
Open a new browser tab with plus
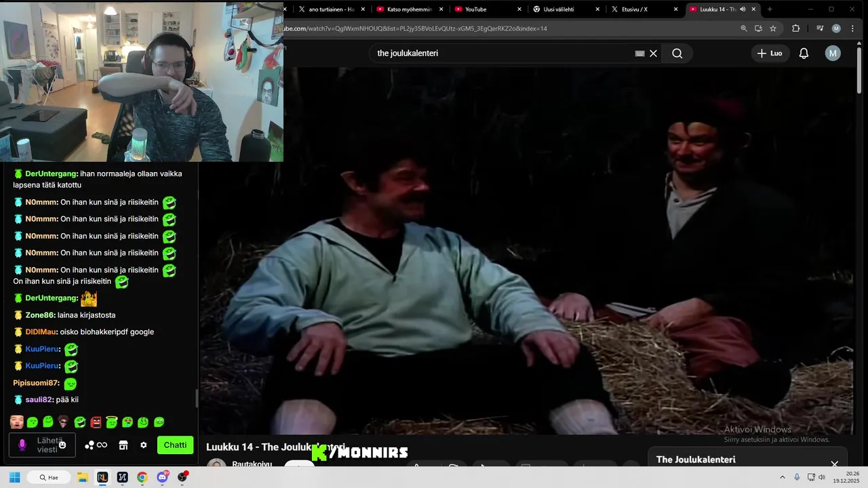pyautogui.click(x=770, y=9)
